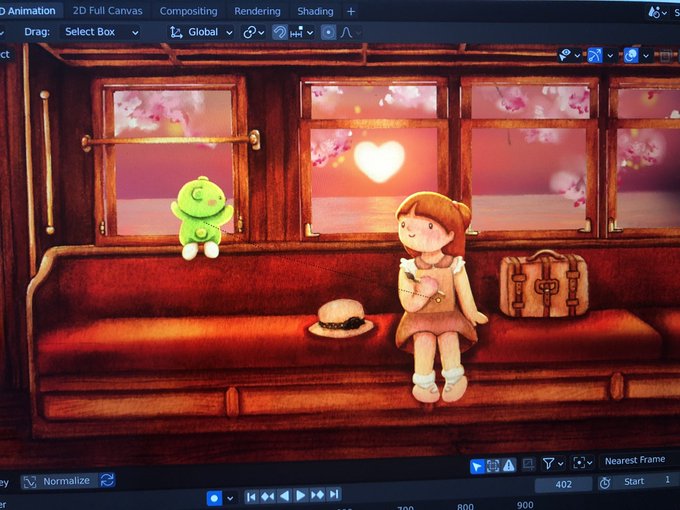Toggle the viewport gizmo display button
This screenshot has width=680, height=510.
pos(595,55)
